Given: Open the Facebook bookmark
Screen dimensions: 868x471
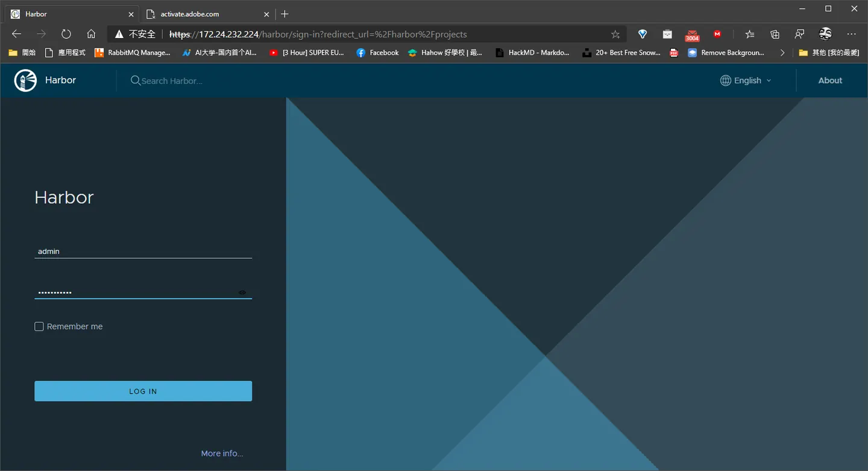Looking at the screenshot, I should 377,52.
